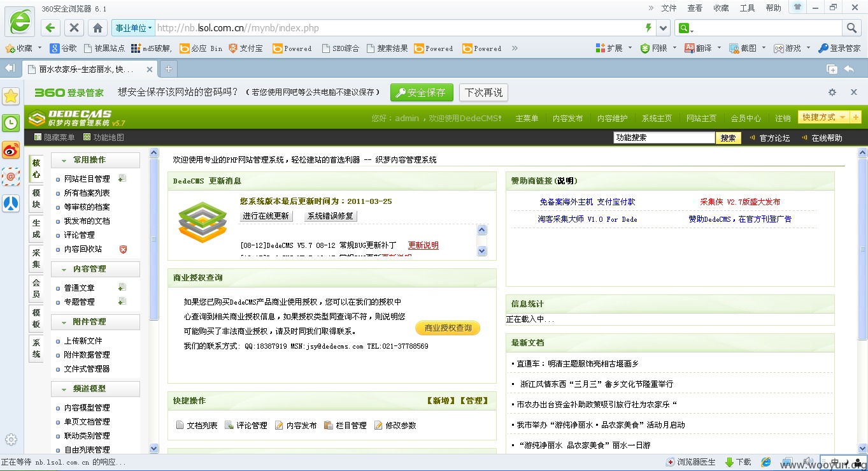Switch to the 模块 side tab
This screenshot has width=868, height=471.
coord(36,199)
